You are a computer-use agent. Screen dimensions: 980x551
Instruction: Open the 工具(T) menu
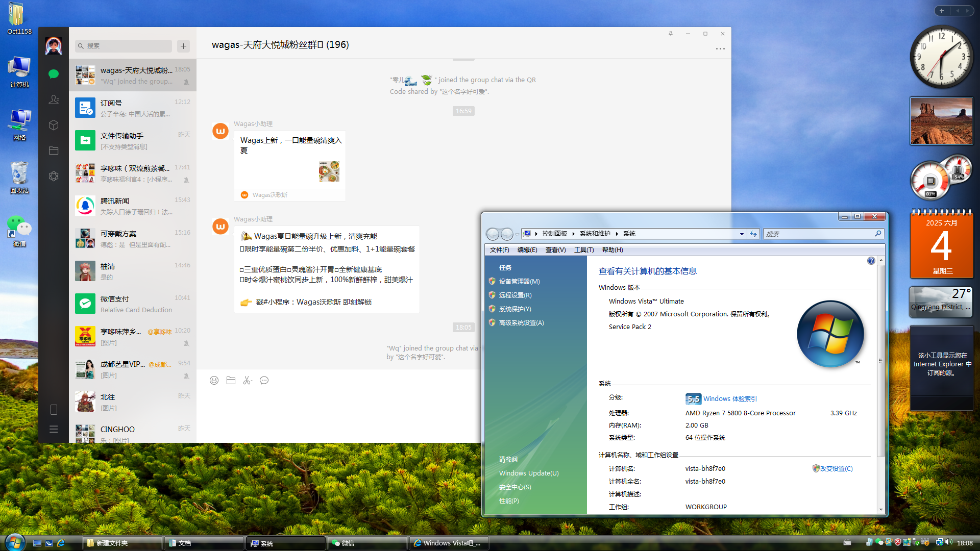pyautogui.click(x=584, y=250)
